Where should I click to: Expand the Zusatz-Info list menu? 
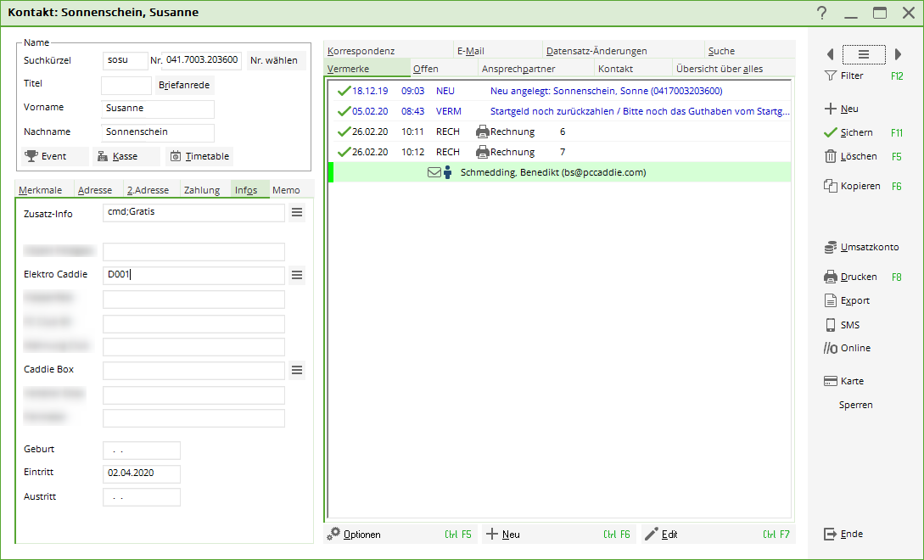[297, 213]
